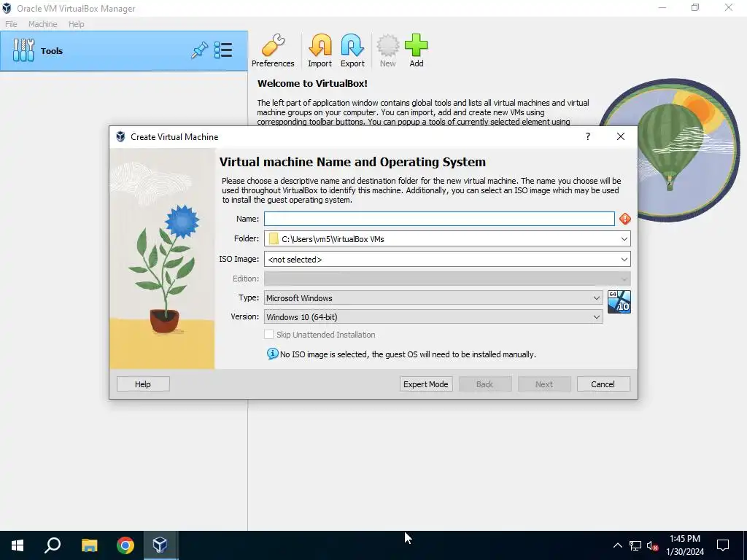Open the Machine menu
The image size is (747, 560).
click(x=42, y=24)
